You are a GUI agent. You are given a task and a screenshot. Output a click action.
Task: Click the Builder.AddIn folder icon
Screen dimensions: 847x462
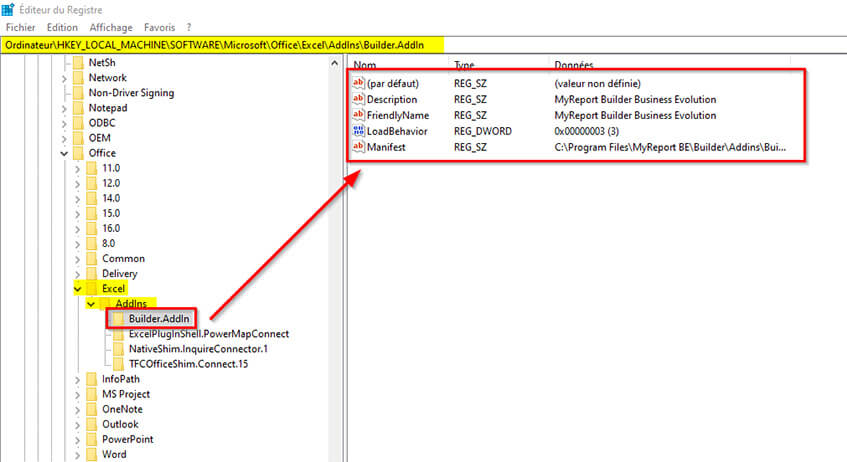(x=118, y=319)
